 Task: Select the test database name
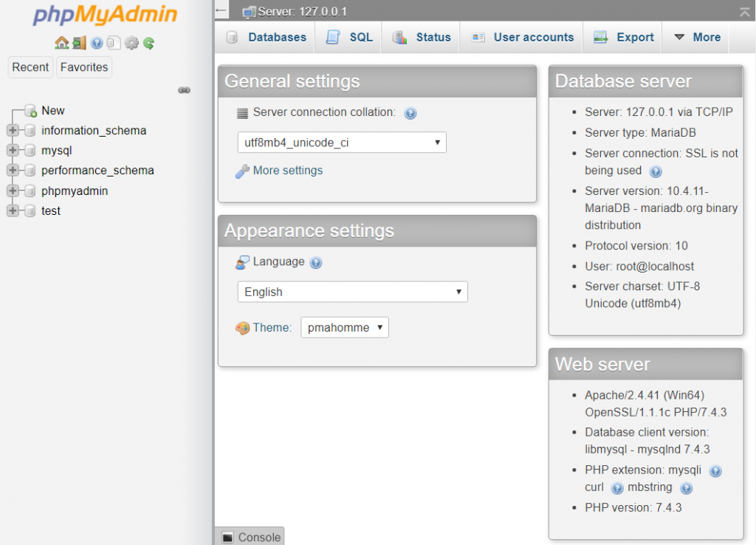pyautogui.click(x=51, y=211)
